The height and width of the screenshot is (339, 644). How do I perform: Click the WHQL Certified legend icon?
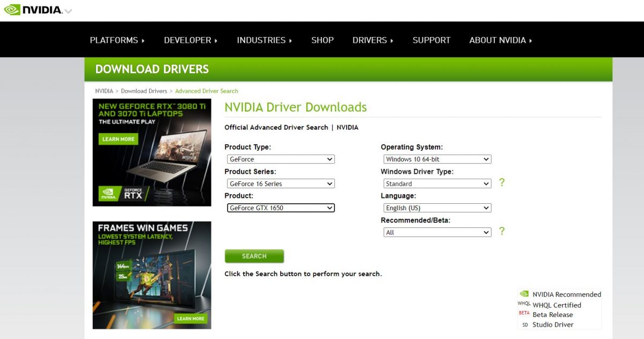(x=524, y=304)
